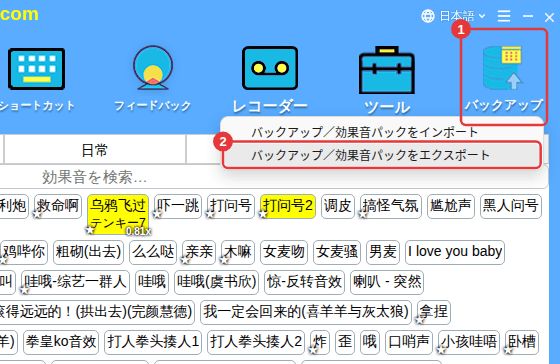This screenshot has height=364, width=560.
Task: Play the 鸡哔你 sound button
Action: [24, 252]
